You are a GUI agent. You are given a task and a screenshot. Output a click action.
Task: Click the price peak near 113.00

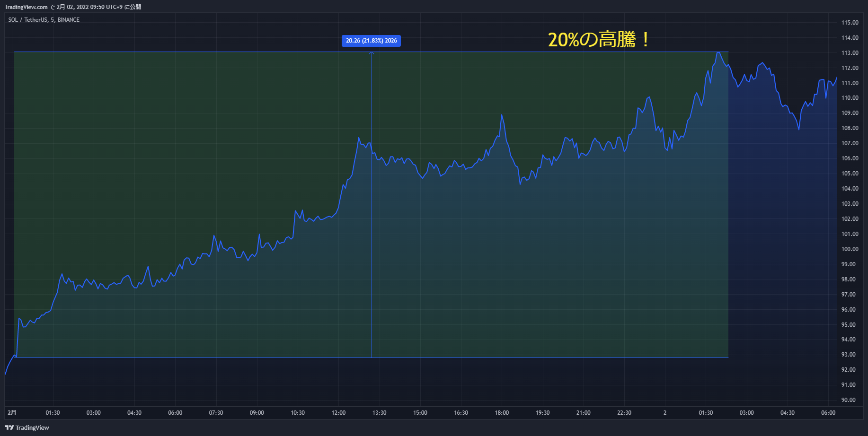pos(718,52)
